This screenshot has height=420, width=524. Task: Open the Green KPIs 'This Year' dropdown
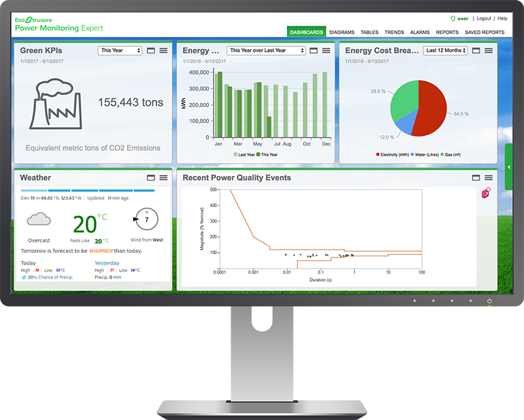(x=120, y=50)
